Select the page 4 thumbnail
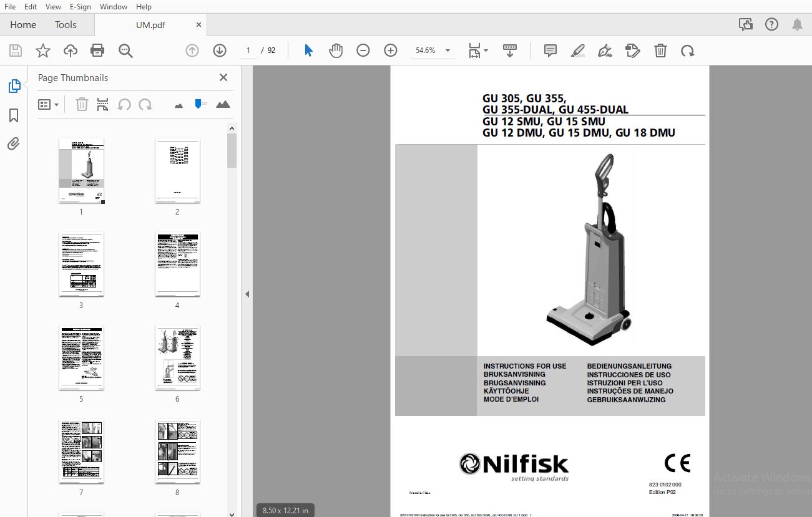812x517 pixels. click(177, 264)
